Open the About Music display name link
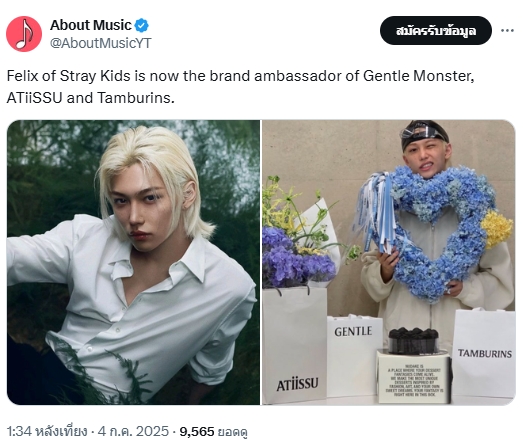 (91, 25)
